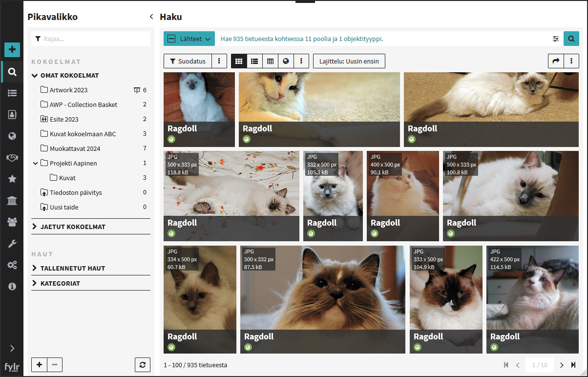Expand the left navigation bar with the bottom chevron

[12, 348]
